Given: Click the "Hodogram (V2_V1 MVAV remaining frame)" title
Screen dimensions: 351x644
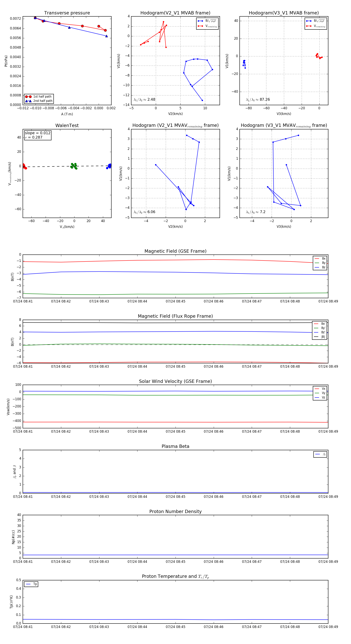Looking at the screenshot, I should pyautogui.click(x=175, y=125).
